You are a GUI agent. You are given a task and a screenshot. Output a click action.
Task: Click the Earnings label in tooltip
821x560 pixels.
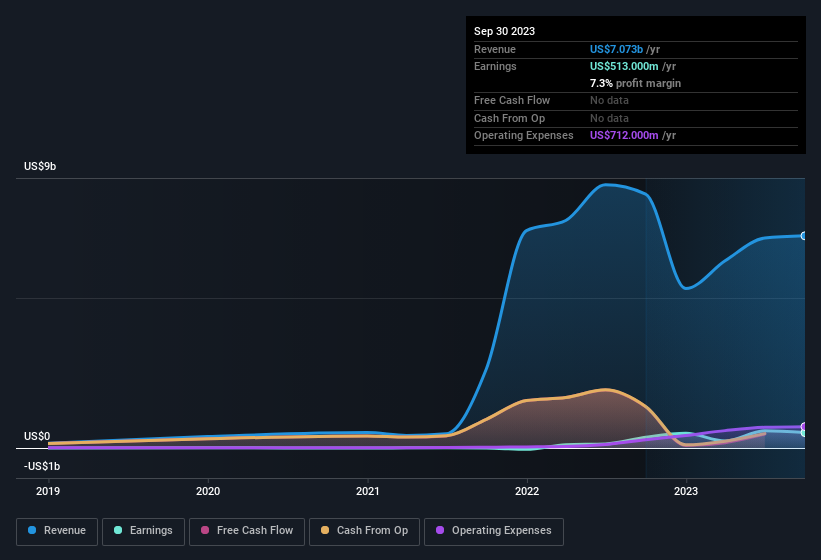[x=495, y=66]
